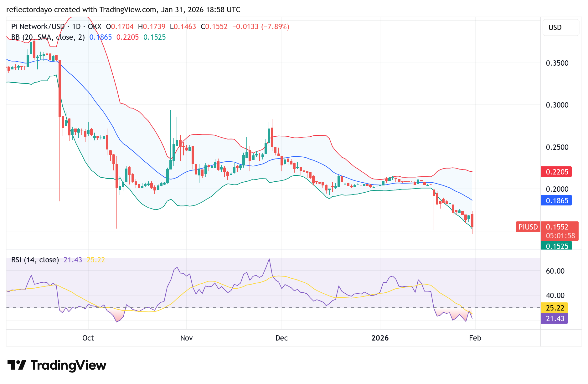
Task: Click the Pi Network/USD symbol title
Action: coord(38,27)
